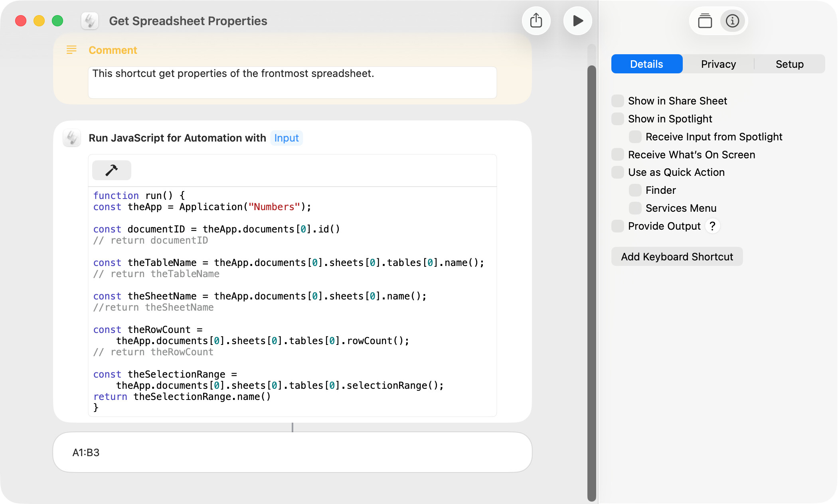Click the Comment lines icon
This screenshot has height=504, width=838.
[71, 50]
